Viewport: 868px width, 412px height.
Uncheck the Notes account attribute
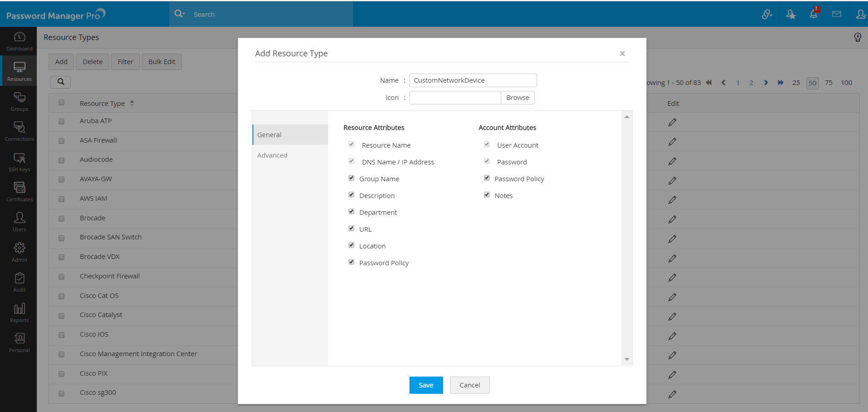(487, 195)
